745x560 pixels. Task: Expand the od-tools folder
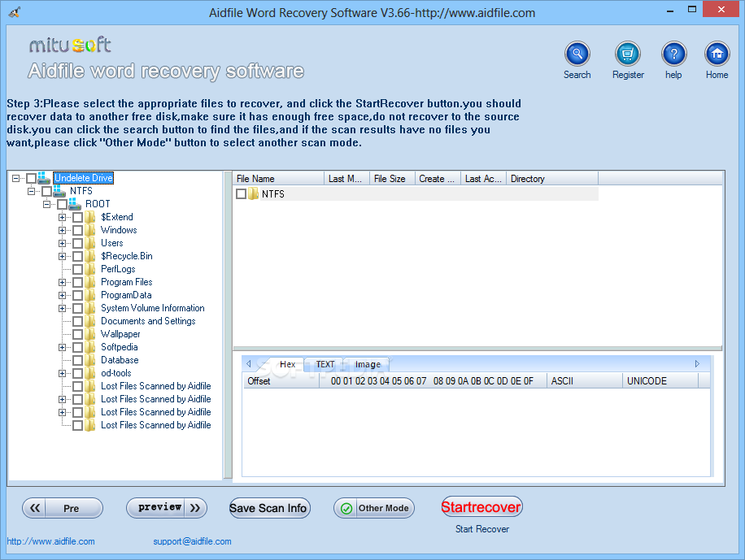pos(63,373)
